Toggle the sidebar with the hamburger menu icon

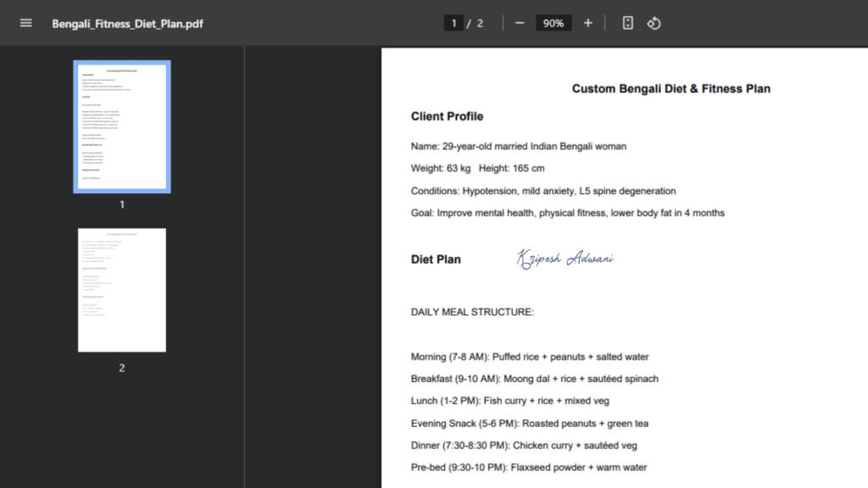(x=25, y=23)
